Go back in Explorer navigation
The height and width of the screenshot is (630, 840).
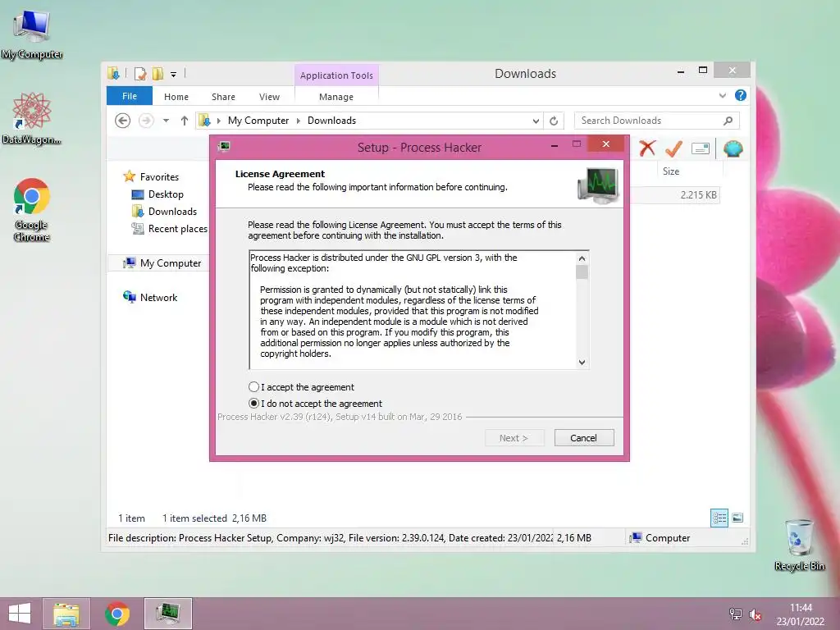123,121
